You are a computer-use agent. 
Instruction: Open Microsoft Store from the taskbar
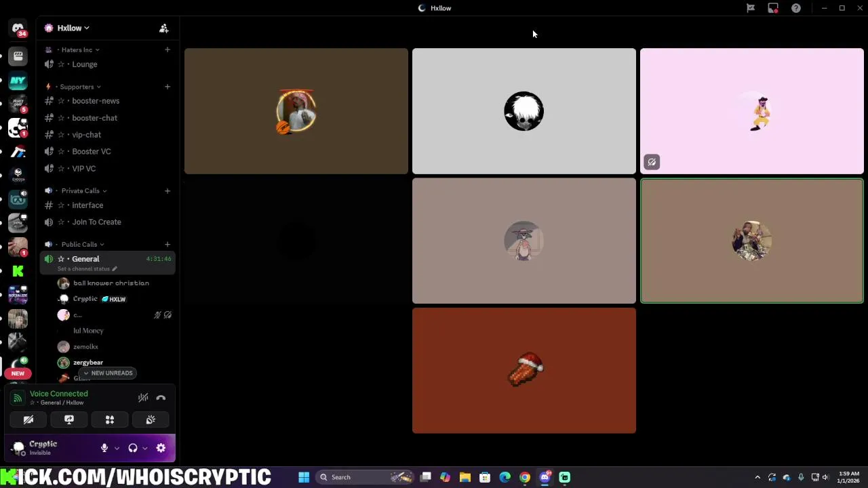[x=485, y=477]
